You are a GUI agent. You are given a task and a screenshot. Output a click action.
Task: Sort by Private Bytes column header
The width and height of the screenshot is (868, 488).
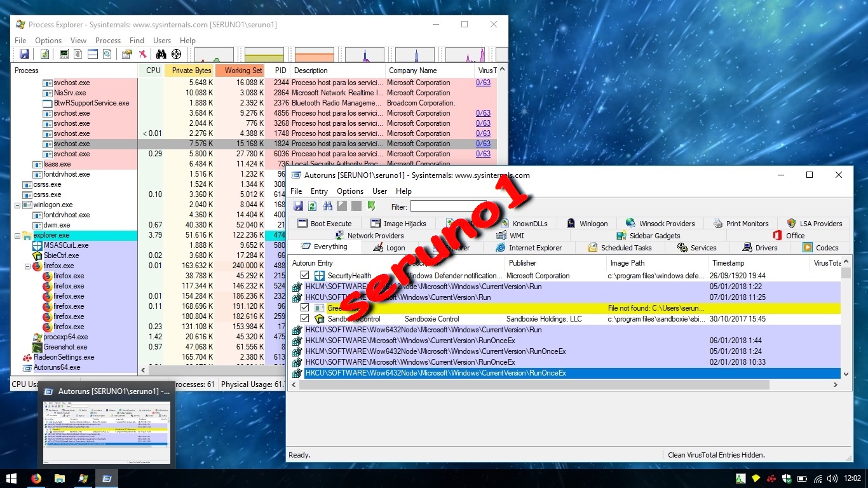click(189, 71)
